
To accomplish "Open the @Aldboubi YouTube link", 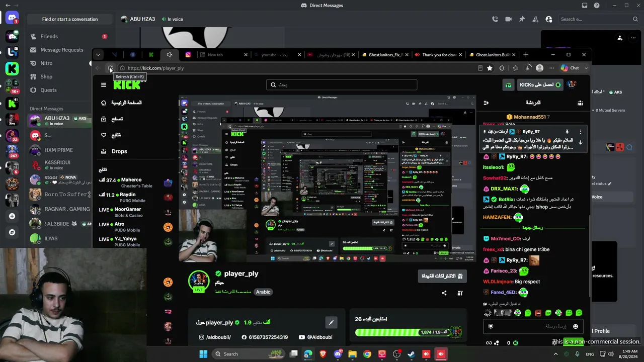I will click(x=315, y=337).
